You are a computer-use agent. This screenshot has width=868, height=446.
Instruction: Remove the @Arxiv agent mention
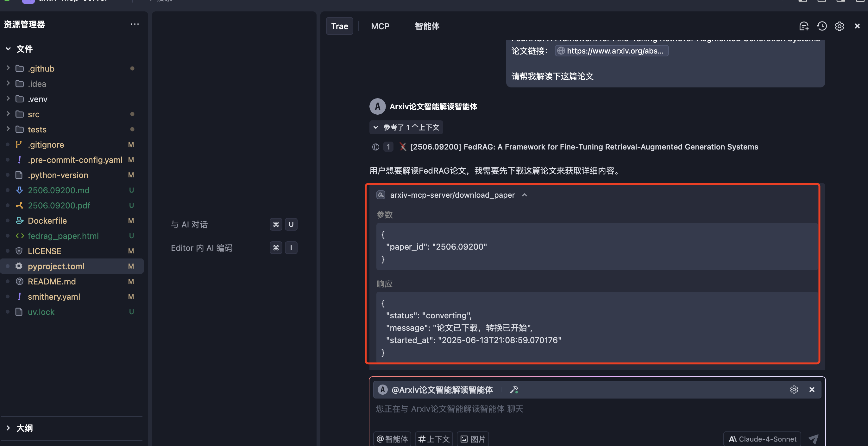pos(812,390)
